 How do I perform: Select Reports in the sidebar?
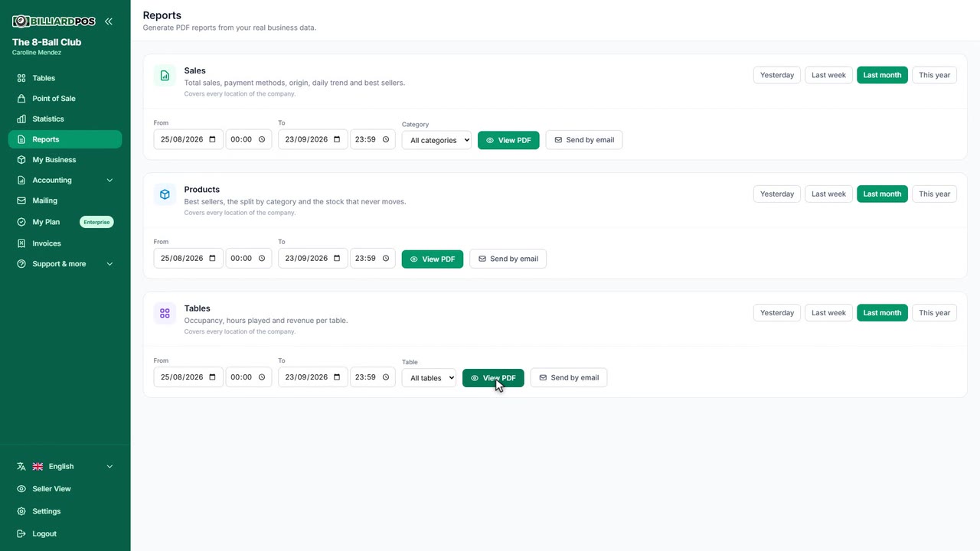pyautogui.click(x=65, y=139)
